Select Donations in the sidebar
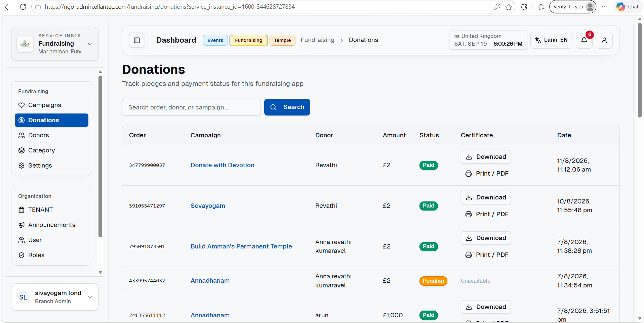 [51, 120]
